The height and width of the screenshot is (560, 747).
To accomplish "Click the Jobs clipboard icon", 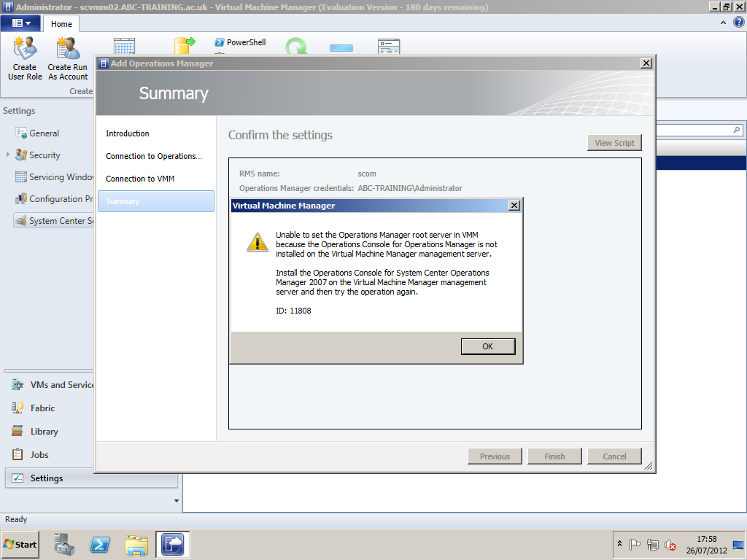I will tap(18, 454).
